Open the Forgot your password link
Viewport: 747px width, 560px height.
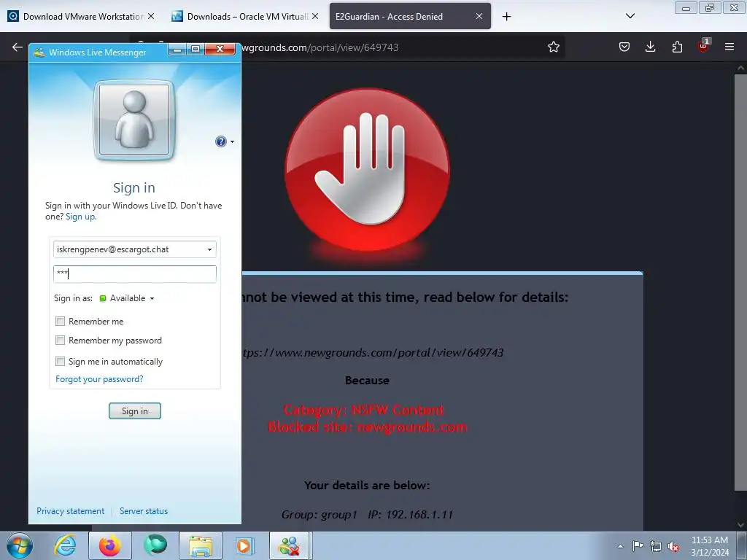[x=99, y=379]
